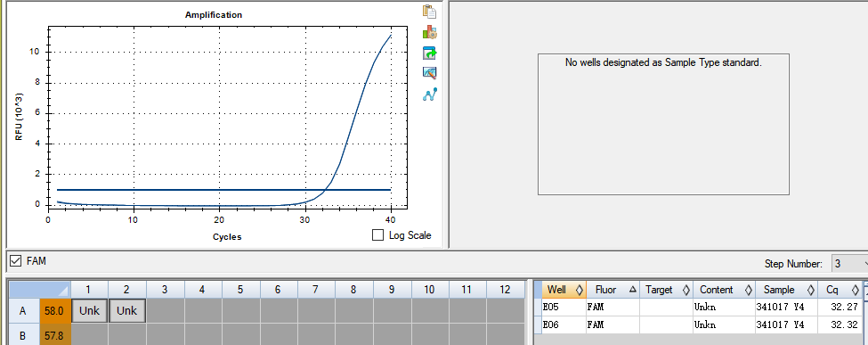Open the Step Number dropdown
868x345 pixels.
(849, 264)
